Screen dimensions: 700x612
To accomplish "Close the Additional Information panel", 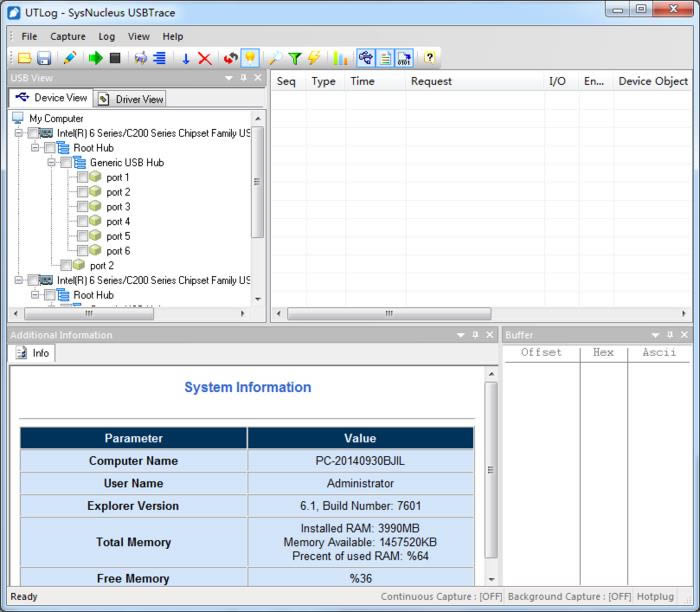I will pyautogui.click(x=490, y=335).
